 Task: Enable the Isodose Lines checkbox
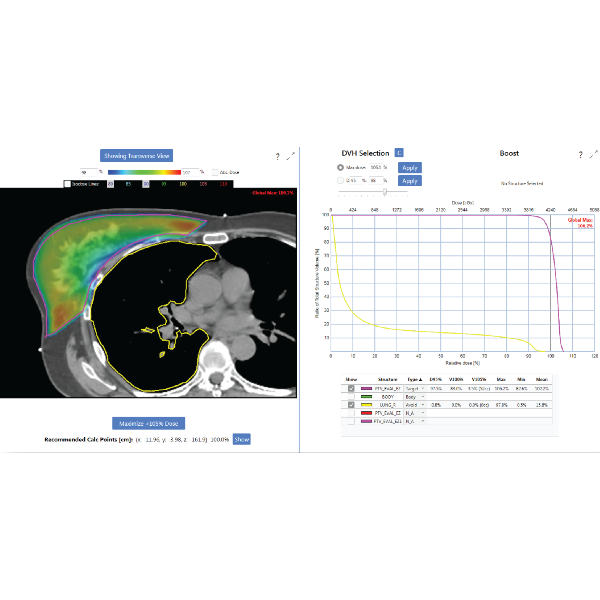68,184
